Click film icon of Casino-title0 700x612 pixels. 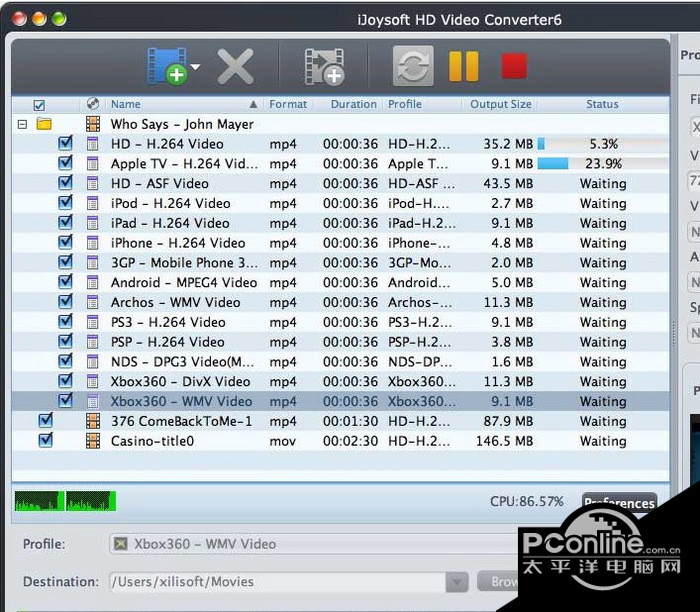[93, 441]
